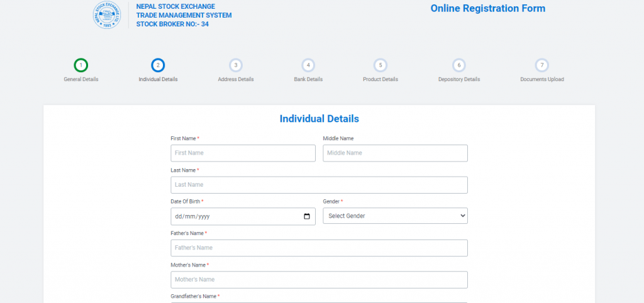This screenshot has height=303, width=644.
Task: Open the Bank Details step label
Action: click(308, 79)
